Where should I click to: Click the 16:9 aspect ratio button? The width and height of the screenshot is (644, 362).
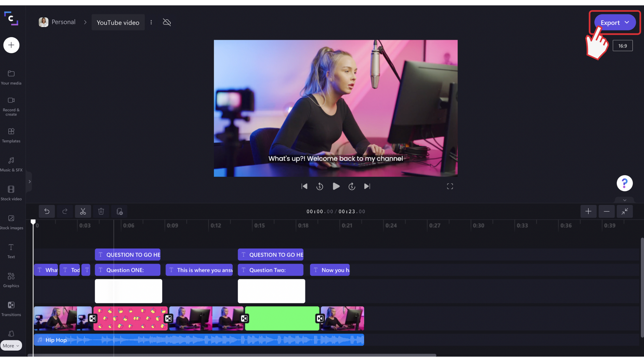tap(623, 45)
